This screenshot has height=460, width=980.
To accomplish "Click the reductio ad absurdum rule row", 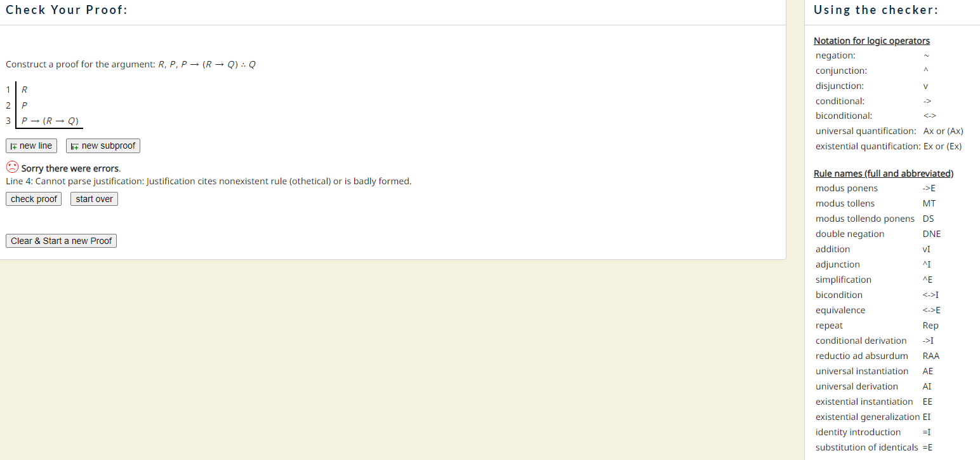I will [878, 356].
